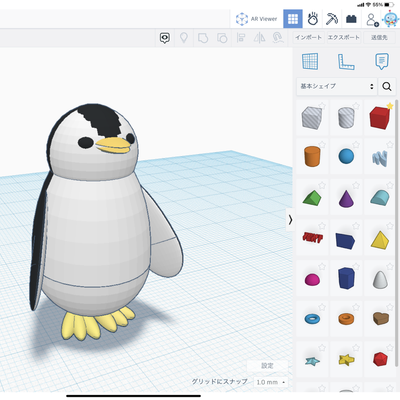Click the Mirror tool icon
Image resolution: width=400 pixels, height=400 pixels.
[259, 38]
